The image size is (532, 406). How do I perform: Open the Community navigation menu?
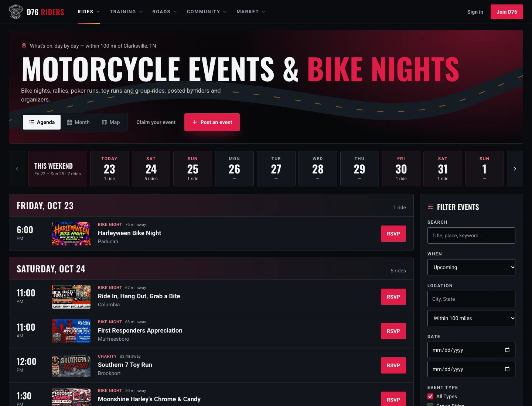point(207,12)
